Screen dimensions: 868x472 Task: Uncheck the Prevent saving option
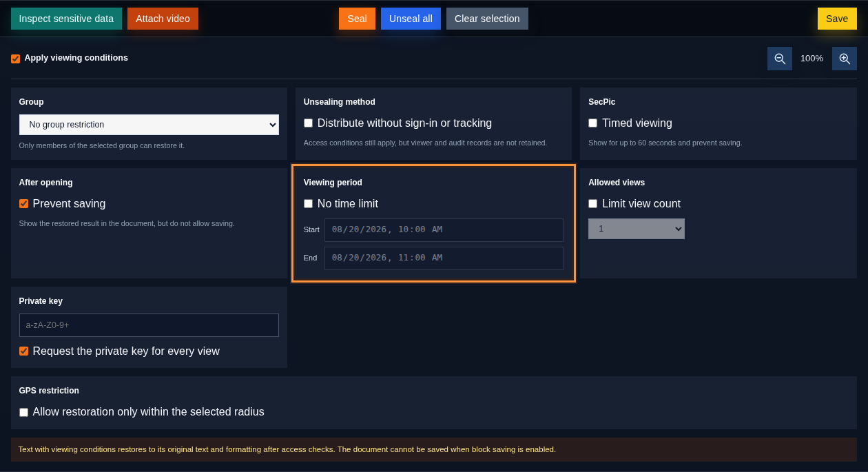(23, 204)
